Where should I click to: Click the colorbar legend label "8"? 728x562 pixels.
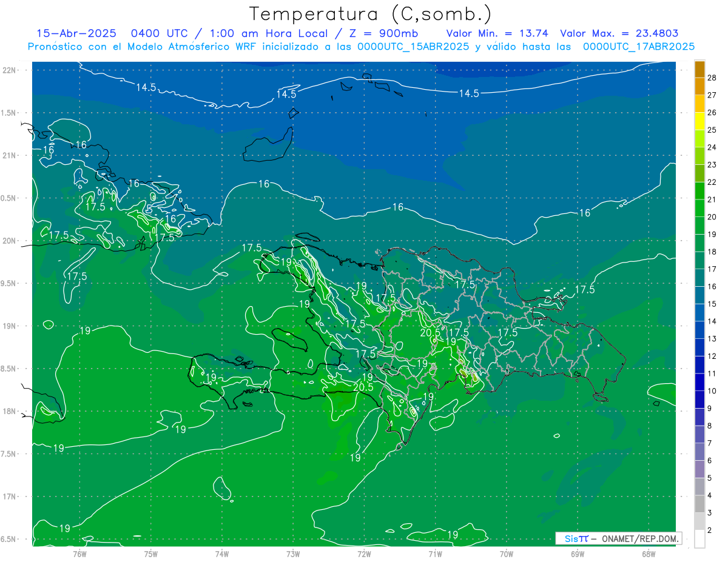(710, 426)
